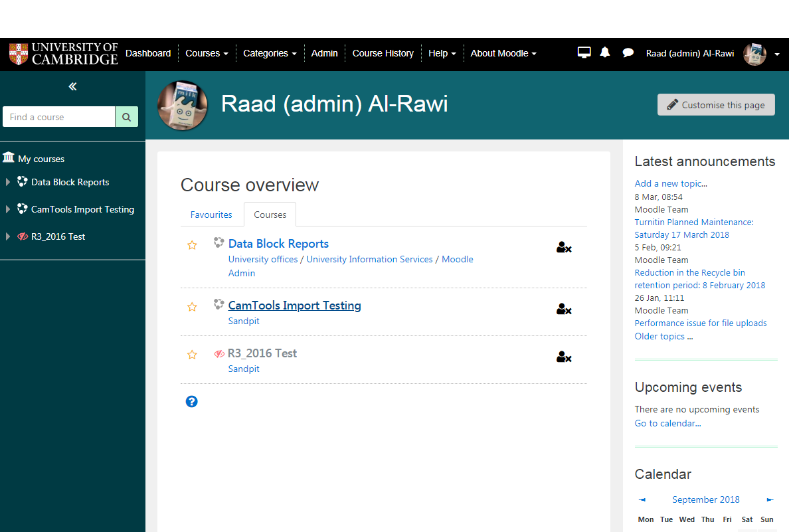Viewport: 789px width, 532px height.
Task: Open University Information Services category link
Action: (369, 259)
